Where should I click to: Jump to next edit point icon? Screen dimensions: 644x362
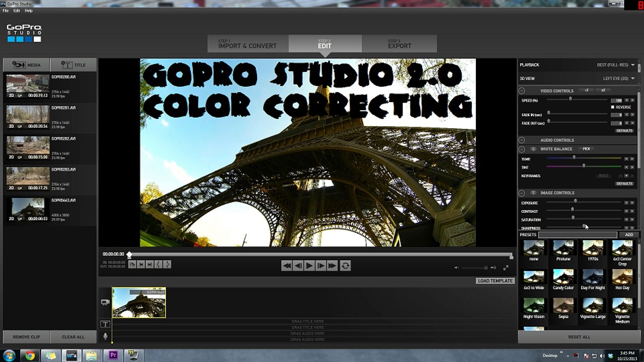pyautogui.click(x=149, y=264)
